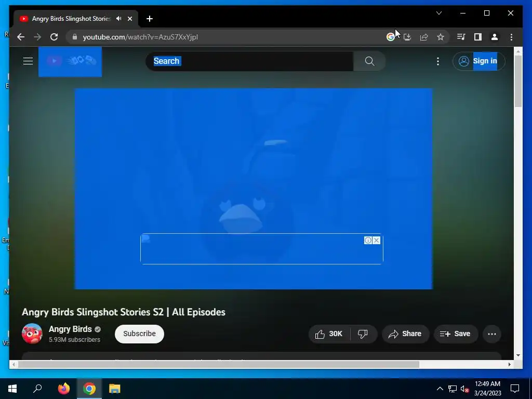This screenshot has height=399, width=532.
Task: Open the Chrome three-dot menu
Action: click(511, 37)
